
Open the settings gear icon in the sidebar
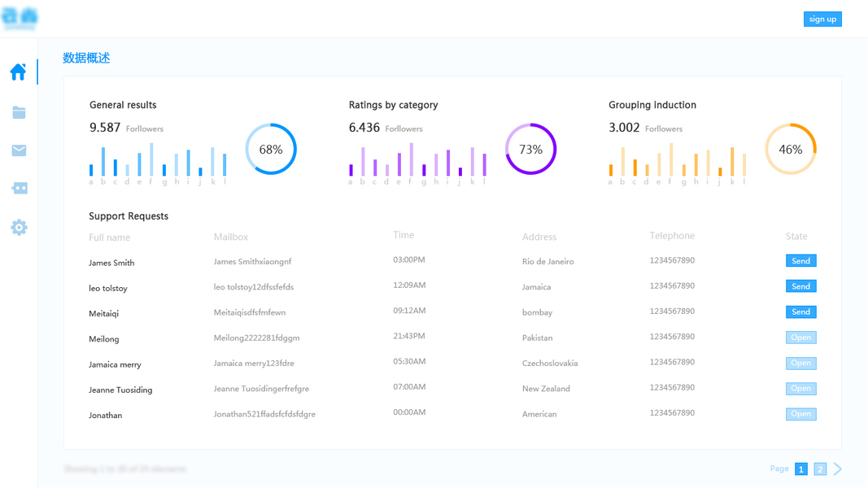pyautogui.click(x=19, y=228)
